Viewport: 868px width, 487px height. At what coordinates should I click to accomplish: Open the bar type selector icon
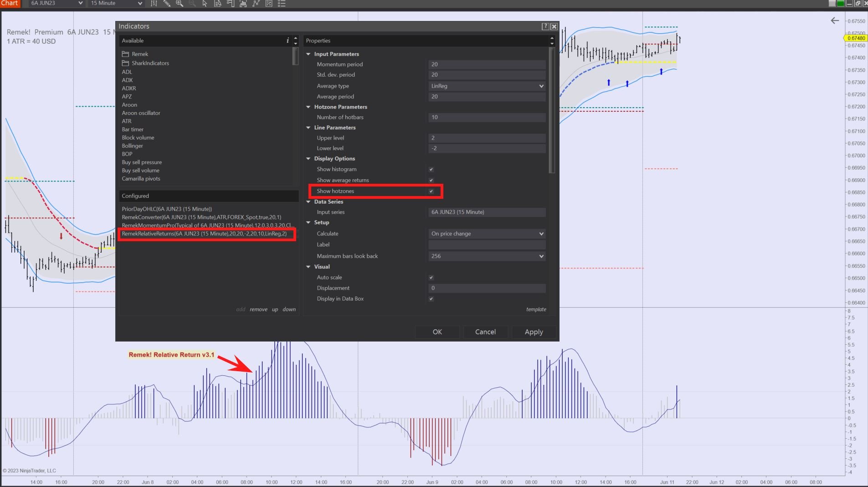point(154,3)
